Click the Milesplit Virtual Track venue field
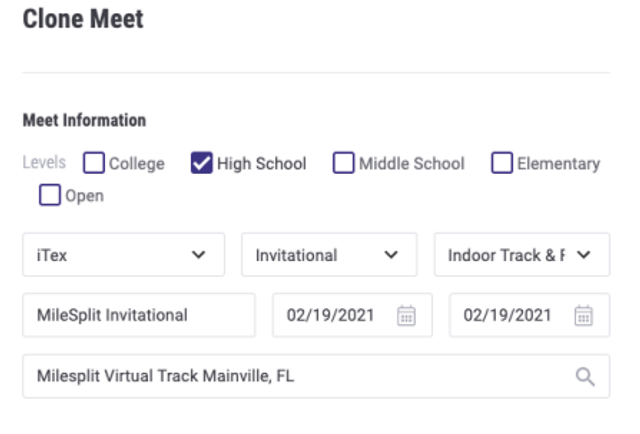Viewport: 640px width, 434px height. [x=316, y=376]
